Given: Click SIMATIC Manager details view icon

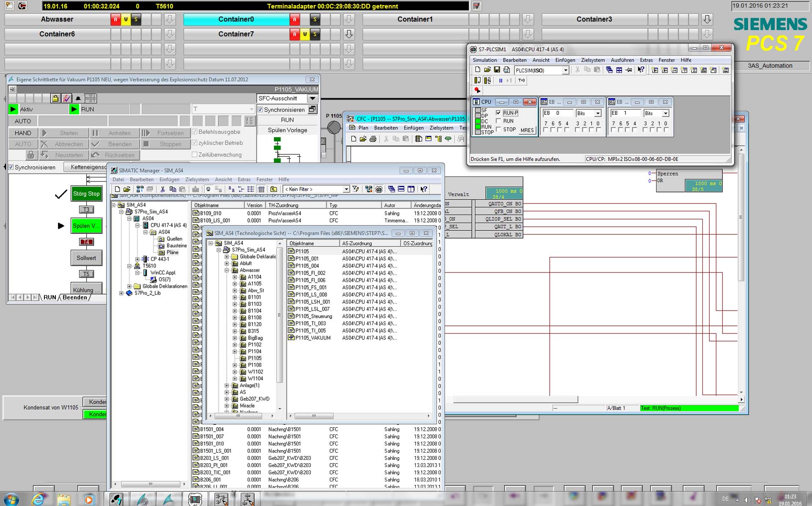Looking at the screenshot, I should 261,189.
